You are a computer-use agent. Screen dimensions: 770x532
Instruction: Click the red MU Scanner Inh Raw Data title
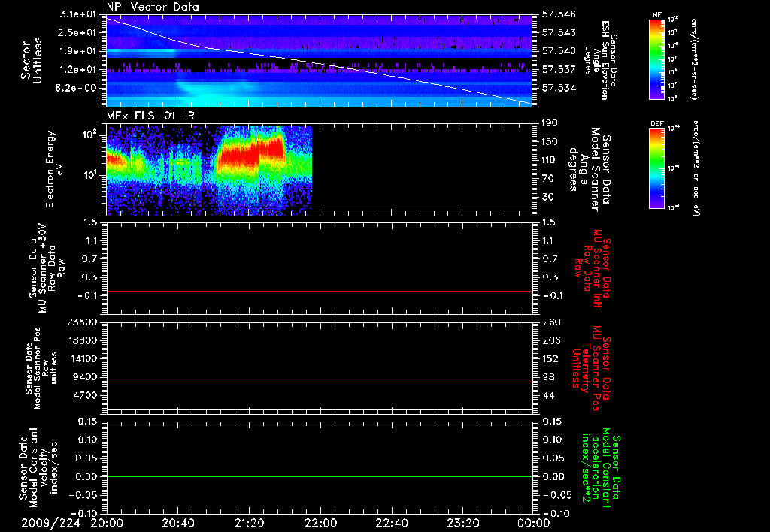(x=593, y=268)
